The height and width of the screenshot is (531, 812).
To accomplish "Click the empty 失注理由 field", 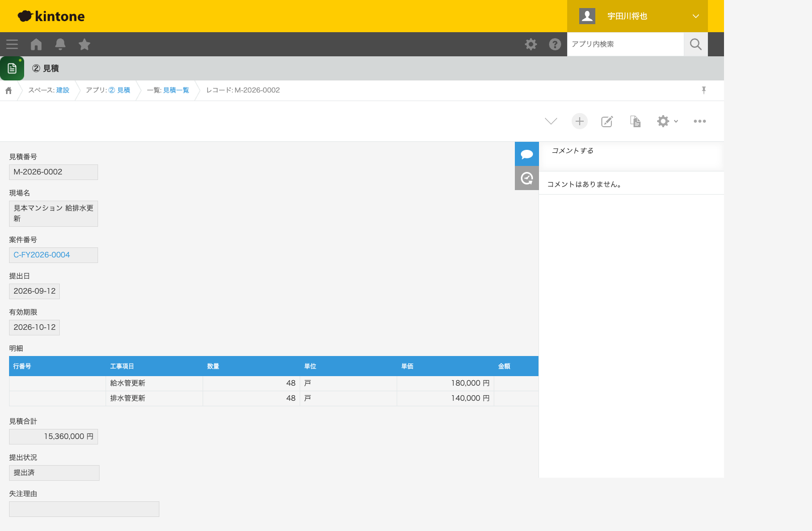I will [x=84, y=509].
